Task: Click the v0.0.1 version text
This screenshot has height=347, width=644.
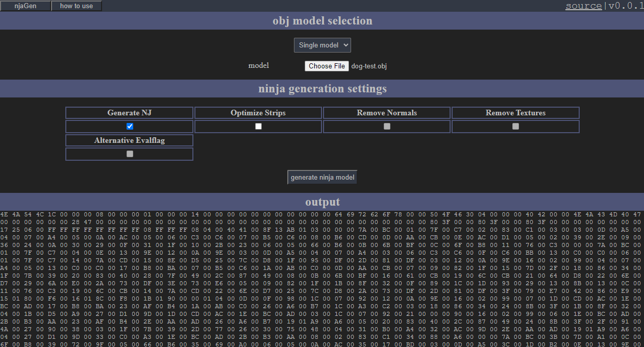Action: (x=626, y=6)
